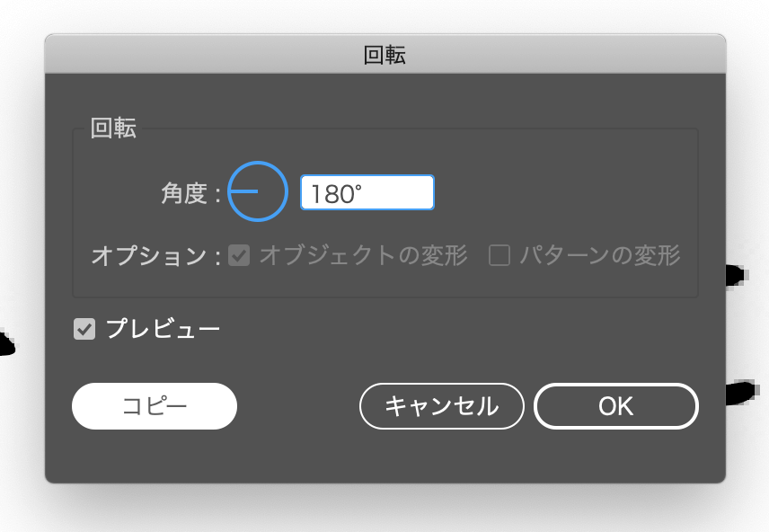
Task: Click the needle line inside the angle dial
Action: click(243, 191)
